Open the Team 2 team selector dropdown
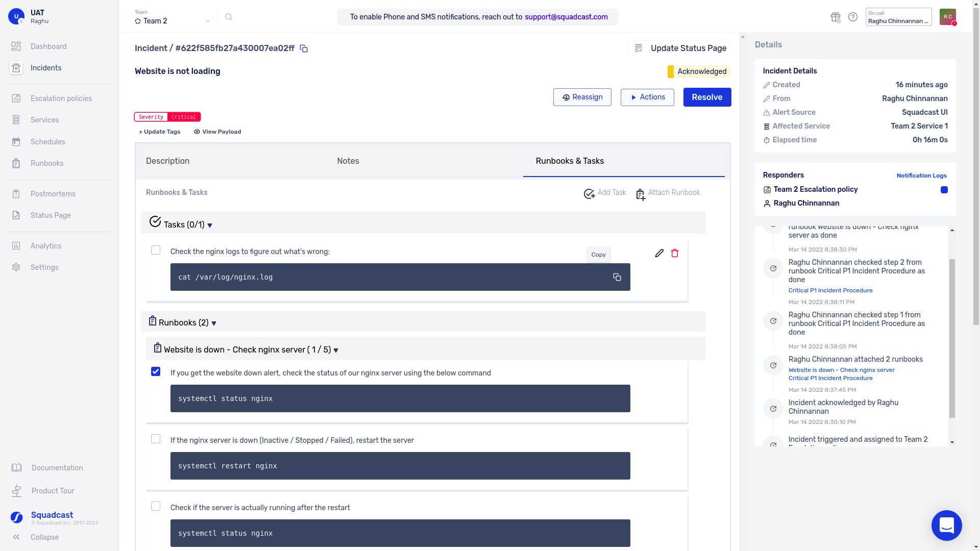 pyautogui.click(x=173, y=21)
